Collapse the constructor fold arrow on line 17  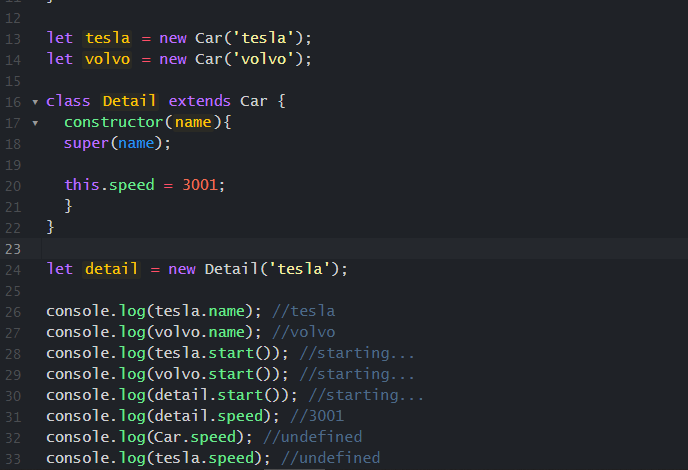(x=35, y=123)
